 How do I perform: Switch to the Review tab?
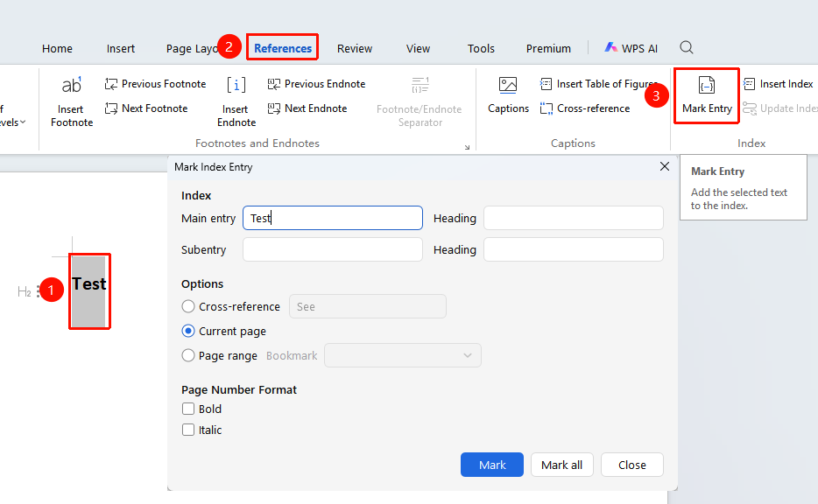(x=355, y=48)
